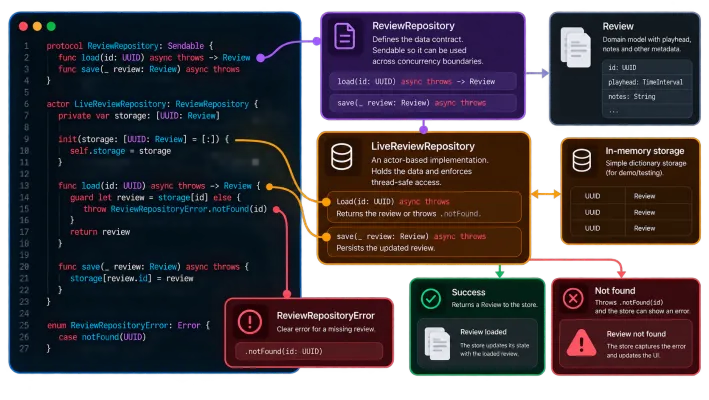This screenshot has width=709, height=400.
Task: Click the 'Not found' card heading
Action: (614, 291)
